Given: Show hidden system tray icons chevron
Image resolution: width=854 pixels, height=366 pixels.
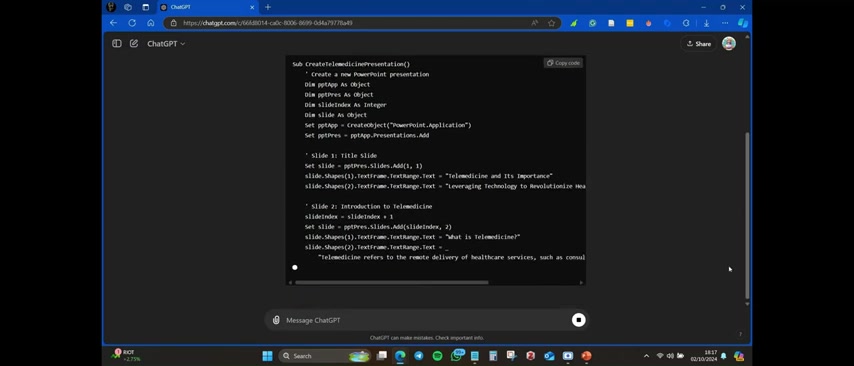Looking at the screenshot, I should pos(646,356).
